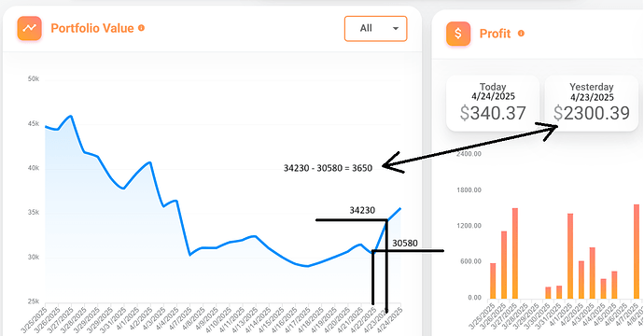The width and height of the screenshot is (644, 336).
Task: Click the line's low point at 4/7/2025
Action: tap(189, 255)
